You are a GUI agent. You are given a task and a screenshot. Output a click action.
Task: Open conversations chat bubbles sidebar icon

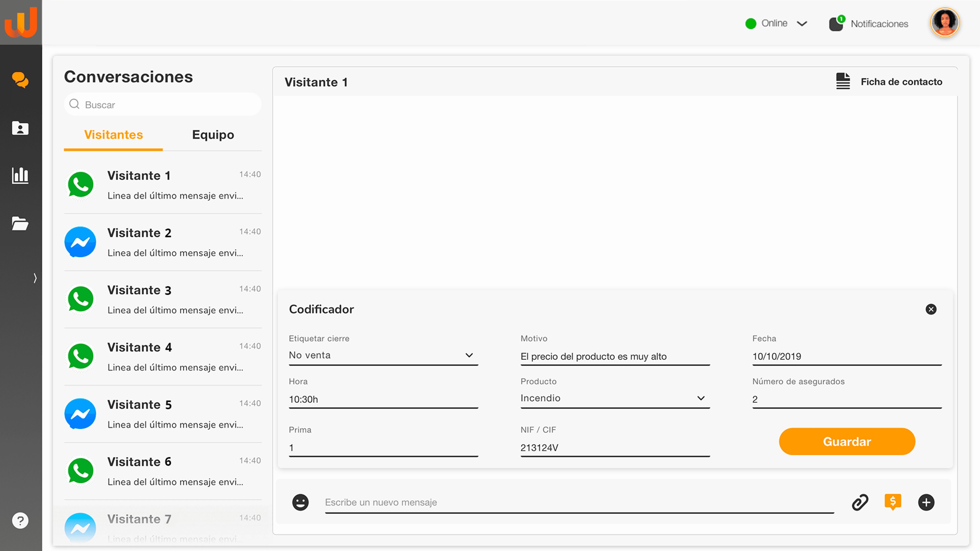click(x=20, y=80)
